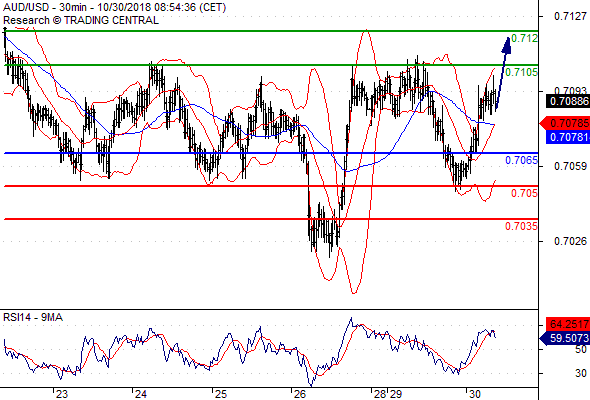Click the red 0.705 support label
The image size is (590, 400).
coord(524,193)
